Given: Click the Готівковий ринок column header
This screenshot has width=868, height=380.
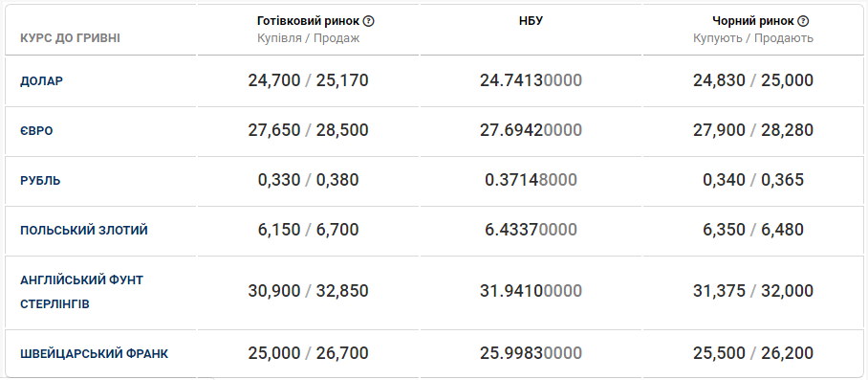Looking at the screenshot, I should click(309, 22).
